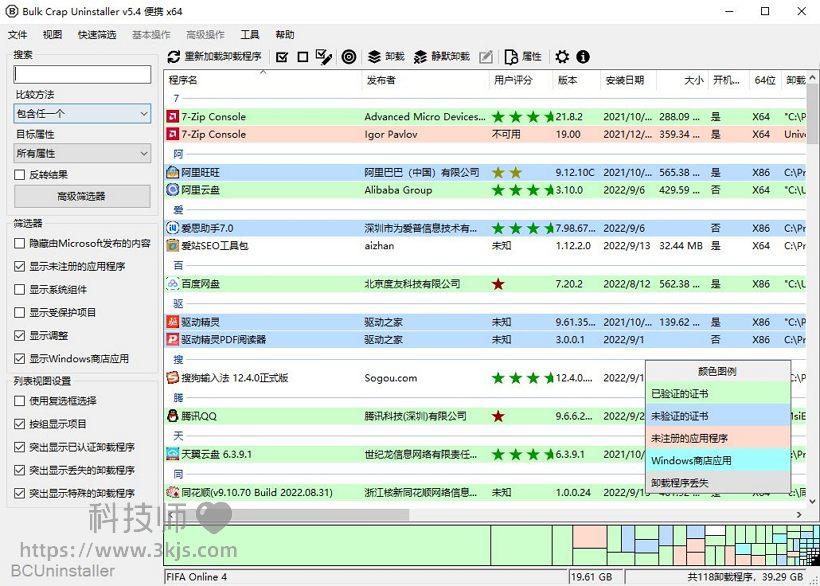The image size is (820, 586).
Task: Collapse the group header 搜
Action: pyautogui.click(x=178, y=359)
